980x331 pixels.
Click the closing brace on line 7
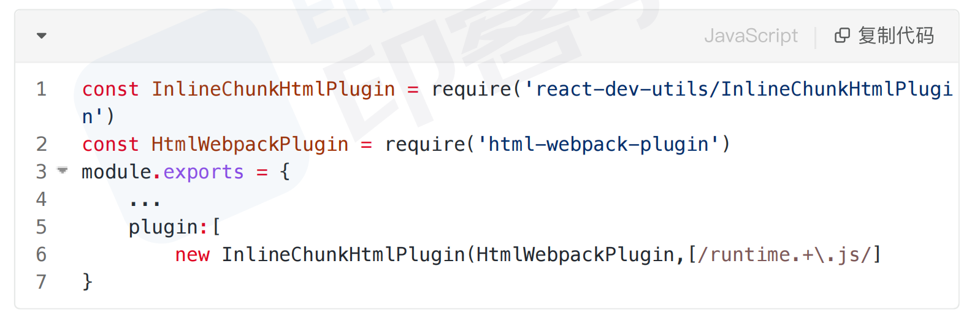pos(87,282)
